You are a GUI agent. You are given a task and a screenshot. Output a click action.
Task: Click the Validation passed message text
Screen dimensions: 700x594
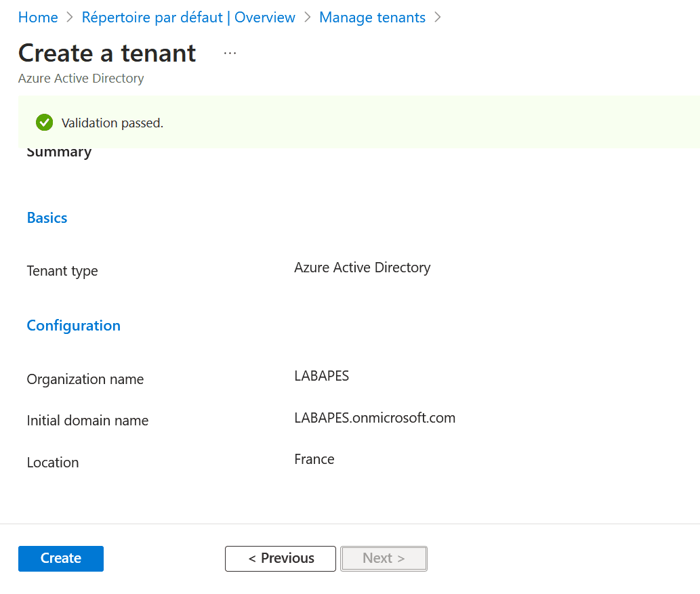(112, 123)
